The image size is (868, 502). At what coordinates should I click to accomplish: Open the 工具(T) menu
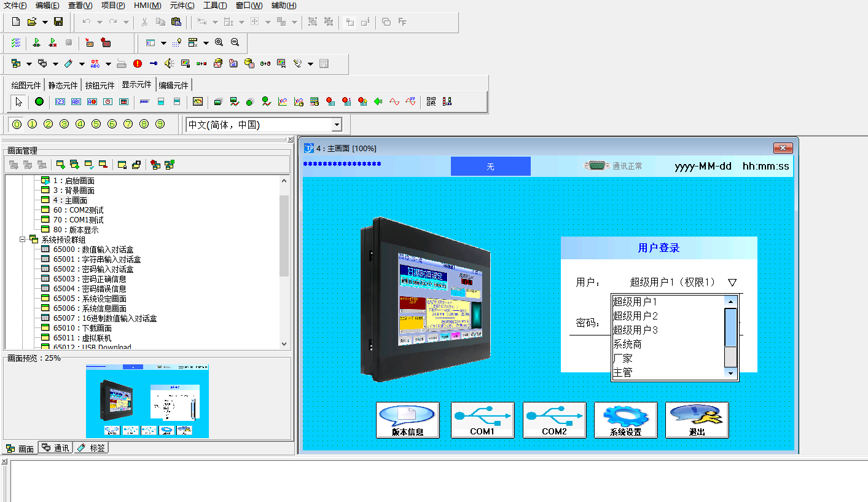tap(214, 6)
